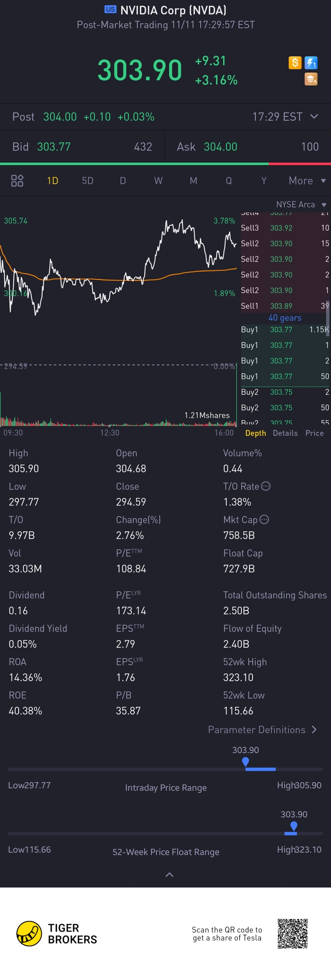Switch to the D daily chart tab
The height and width of the screenshot is (980, 331).
coord(123,181)
